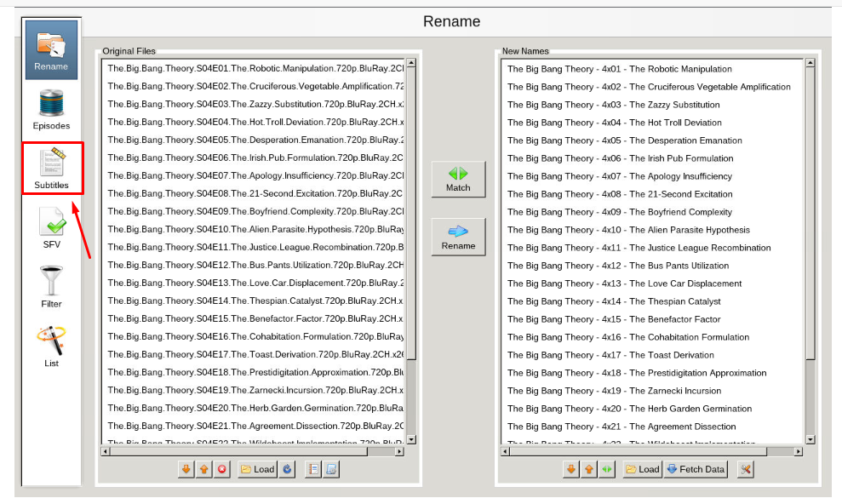Click the green match arrows in New Names toolbar

607,468
